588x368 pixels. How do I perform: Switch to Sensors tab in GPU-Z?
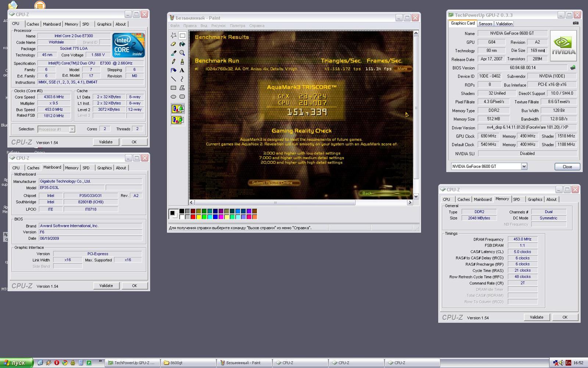pos(485,24)
